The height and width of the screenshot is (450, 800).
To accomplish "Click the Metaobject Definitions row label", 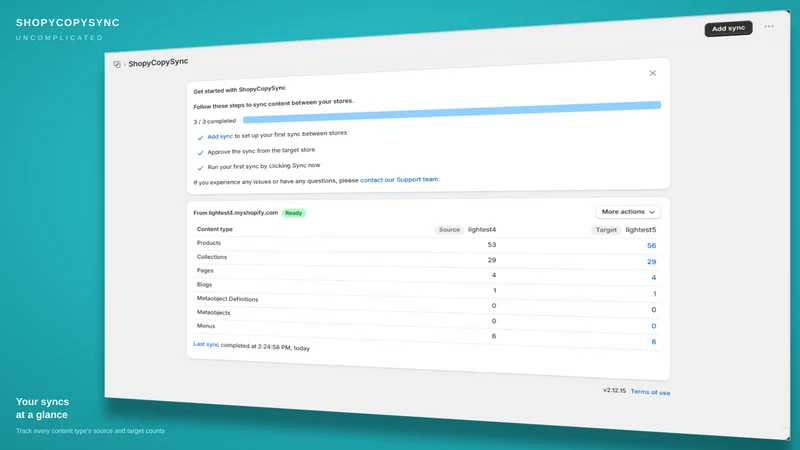I will pos(228,298).
